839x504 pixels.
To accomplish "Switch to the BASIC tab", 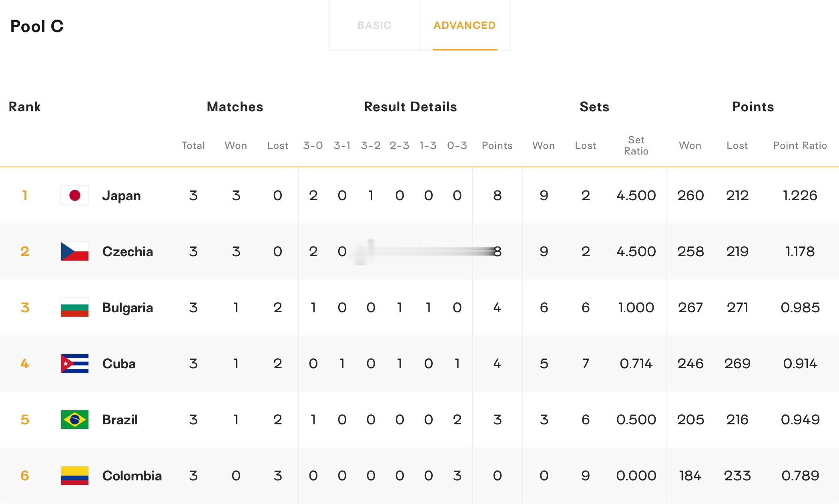I will (374, 25).
